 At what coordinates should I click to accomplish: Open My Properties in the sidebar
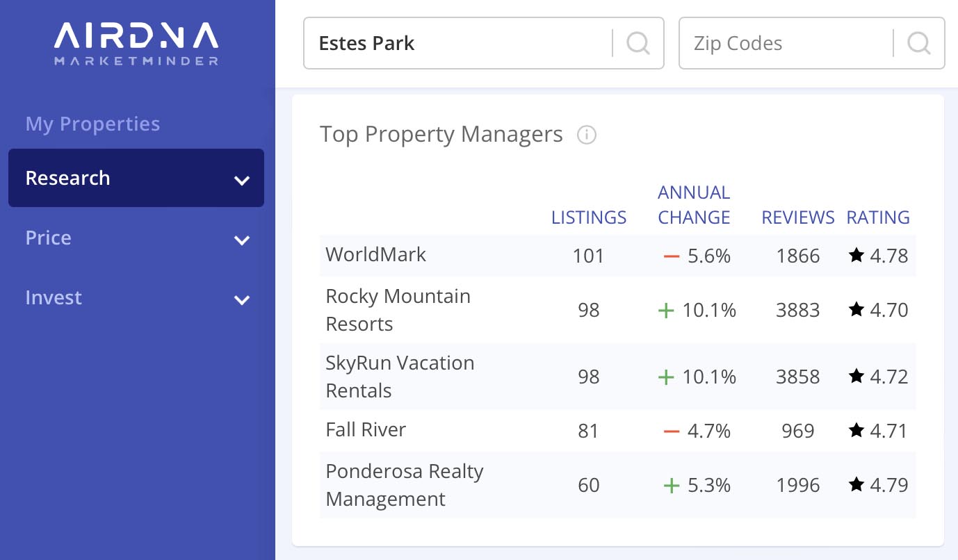[x=92, y=124]
